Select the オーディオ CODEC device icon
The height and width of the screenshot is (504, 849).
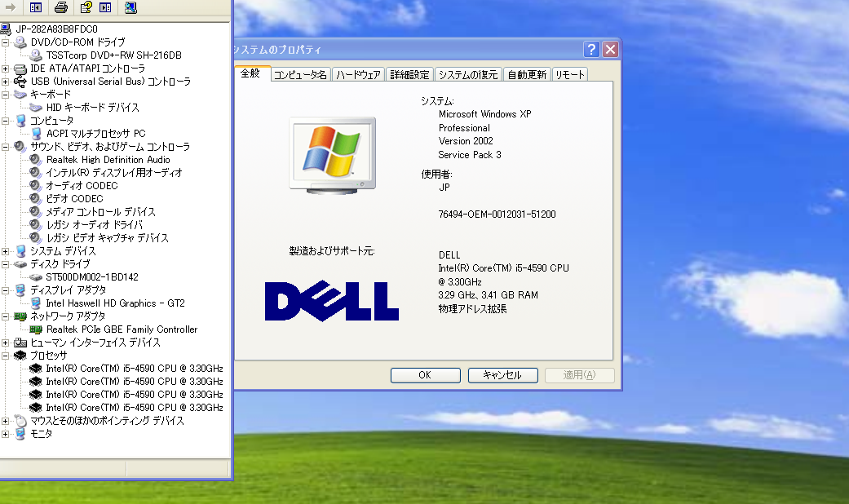click(36, 186)
